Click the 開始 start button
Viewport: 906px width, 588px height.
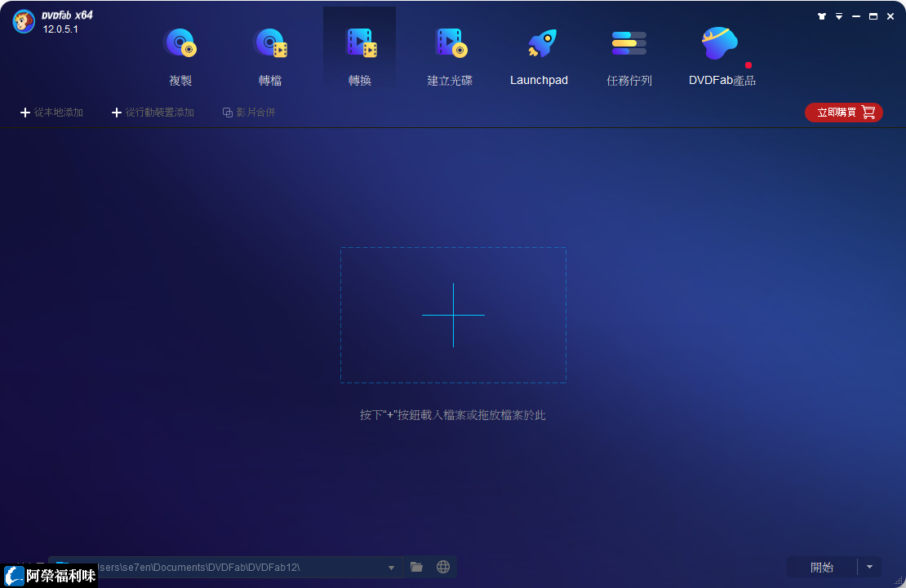pyautogui.click(x=822, y=568)
